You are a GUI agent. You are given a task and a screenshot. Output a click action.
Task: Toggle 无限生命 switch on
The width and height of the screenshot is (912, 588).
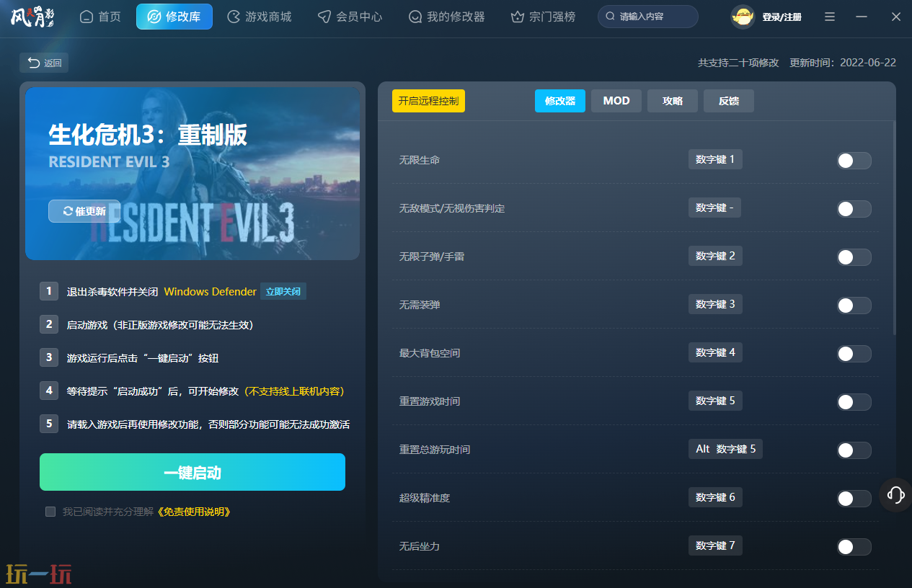pyautogui.click(x=854, y=161)
